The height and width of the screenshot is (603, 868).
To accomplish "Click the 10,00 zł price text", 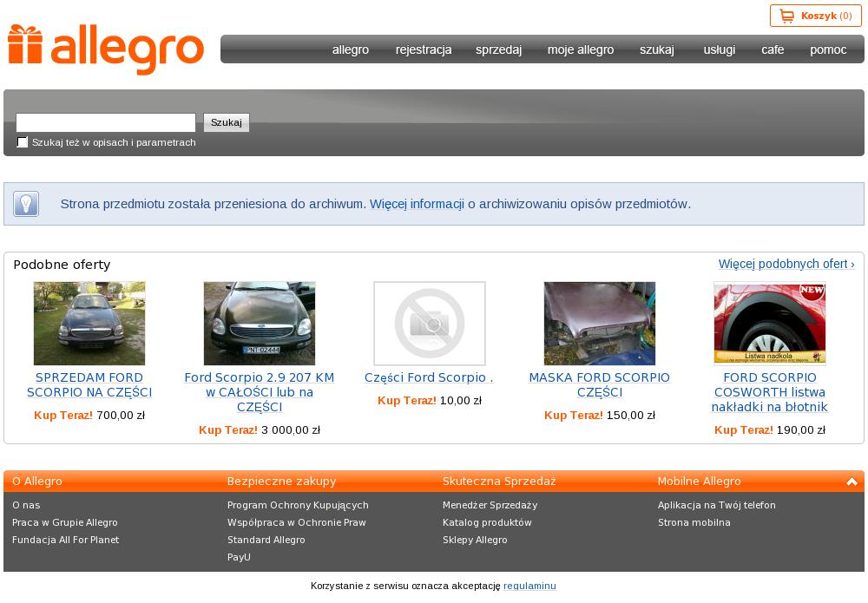I will point(461,401).
